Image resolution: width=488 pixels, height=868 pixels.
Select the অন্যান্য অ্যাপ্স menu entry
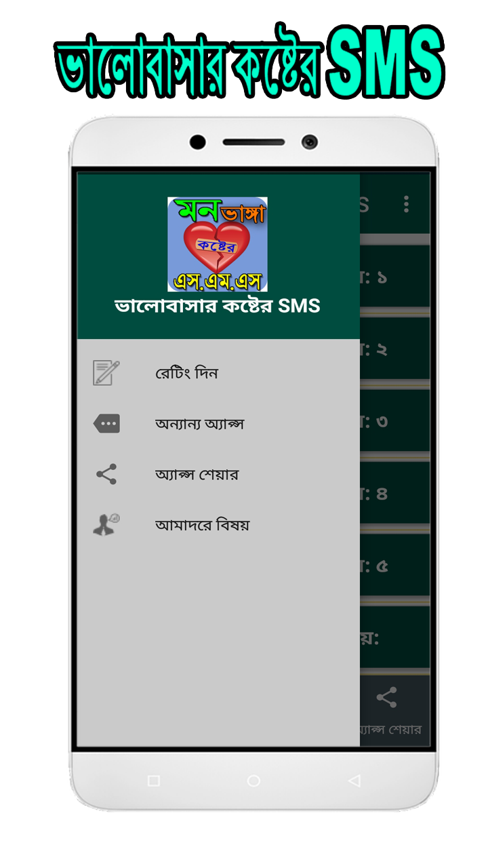(x=218, y=424)
